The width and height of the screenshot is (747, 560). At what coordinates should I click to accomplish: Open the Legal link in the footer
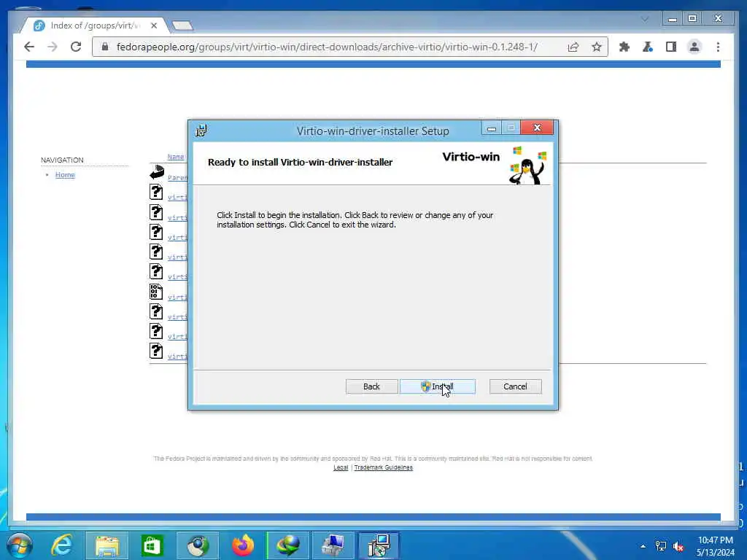coord(341,467)
